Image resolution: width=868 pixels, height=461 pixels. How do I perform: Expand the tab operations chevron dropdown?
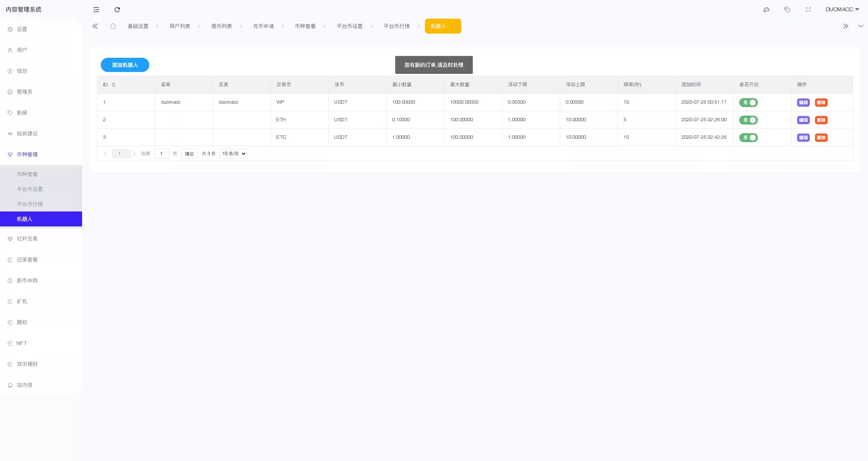860,26
